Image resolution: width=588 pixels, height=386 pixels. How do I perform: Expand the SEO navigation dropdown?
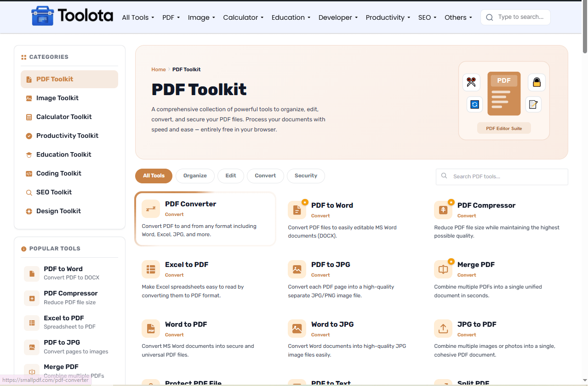(427, 17)
